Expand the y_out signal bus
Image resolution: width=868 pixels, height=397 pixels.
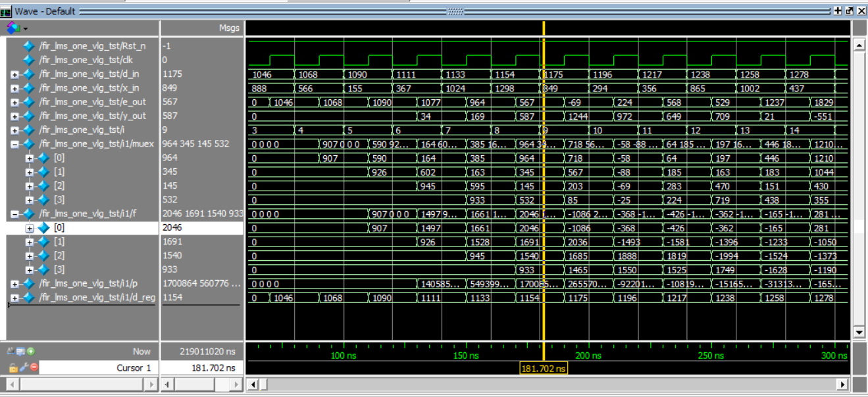pyautogui.click(x=14, y=116)
